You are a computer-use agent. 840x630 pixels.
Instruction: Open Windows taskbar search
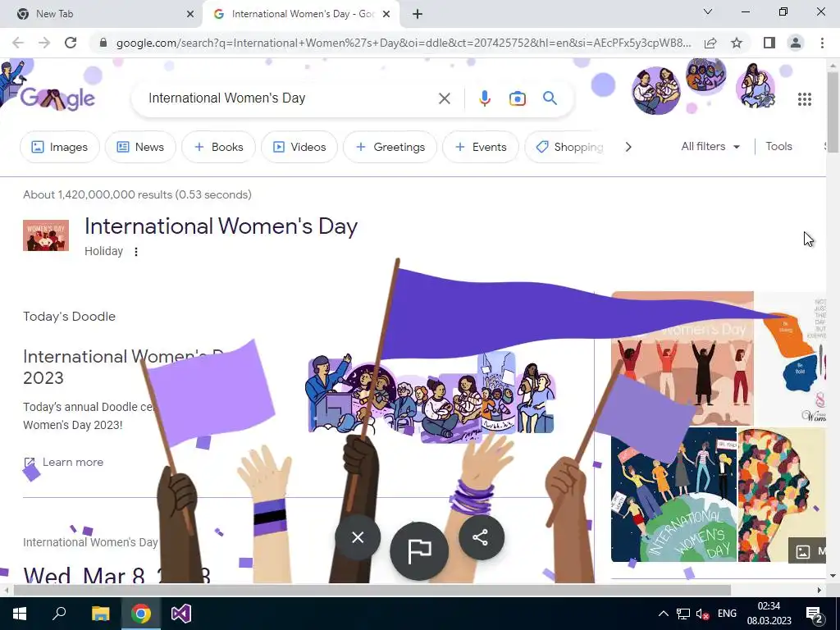(x=59, y=614)
